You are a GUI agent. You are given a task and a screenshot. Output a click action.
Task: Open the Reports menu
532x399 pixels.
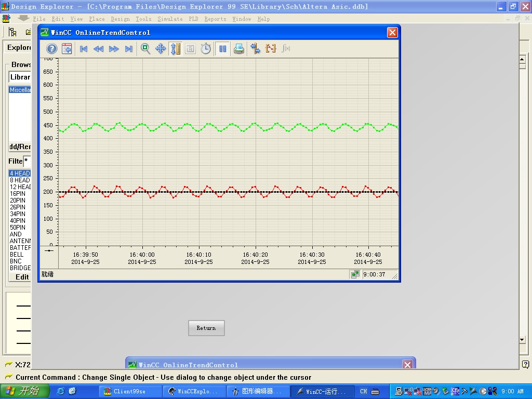(x=215, y=19)
